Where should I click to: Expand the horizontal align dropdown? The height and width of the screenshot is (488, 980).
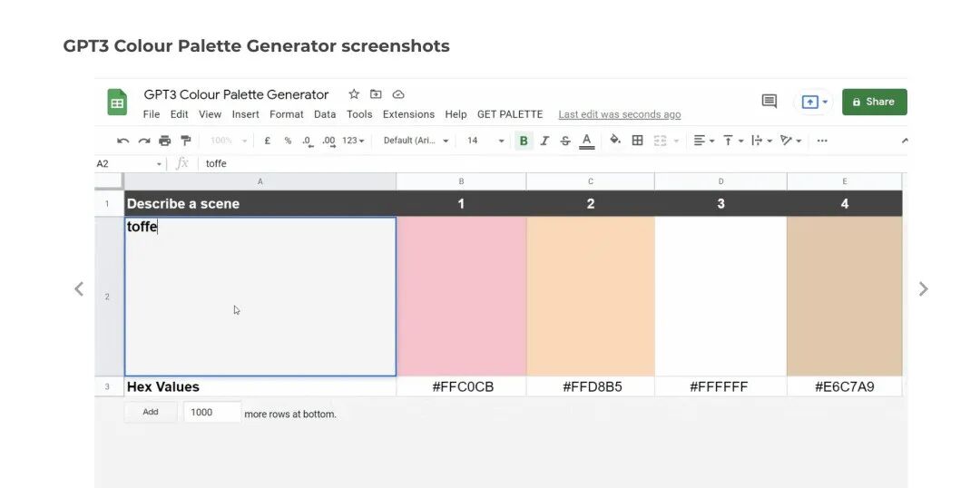pos(703,141)
